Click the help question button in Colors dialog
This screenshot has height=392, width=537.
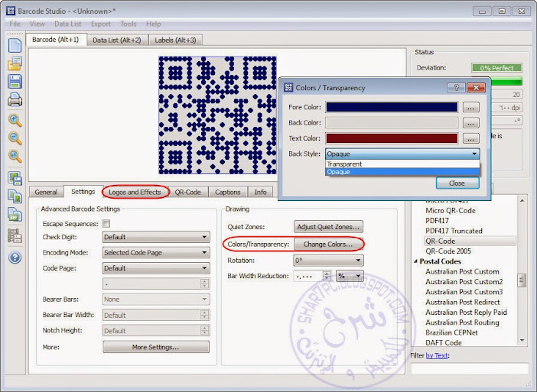456,88
